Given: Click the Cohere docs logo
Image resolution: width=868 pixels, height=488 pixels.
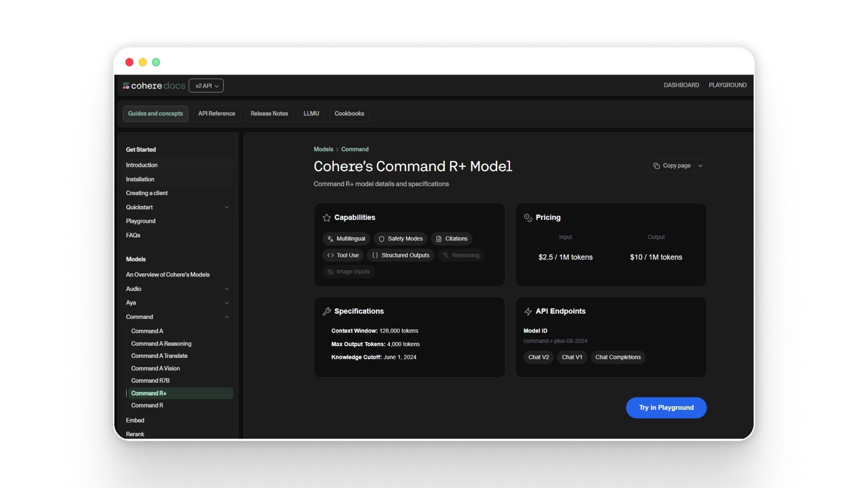Looking at the screenshot, I should point(154,85).
